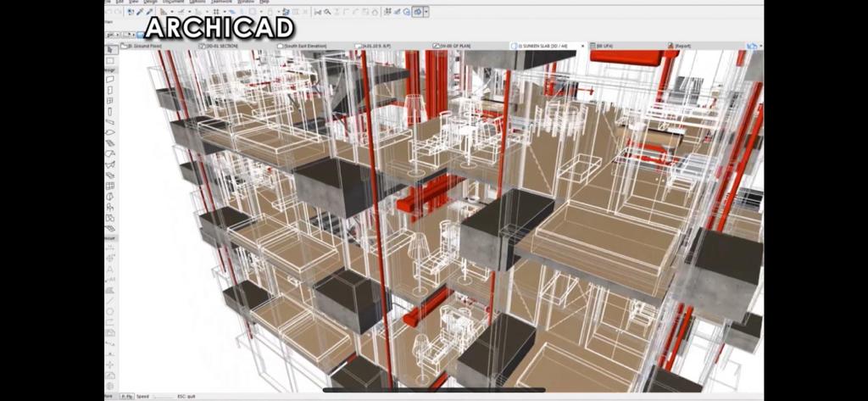Expand the More section at toolbox bottom
Screen dimensions: 868x401
click(x=109, y=395)
